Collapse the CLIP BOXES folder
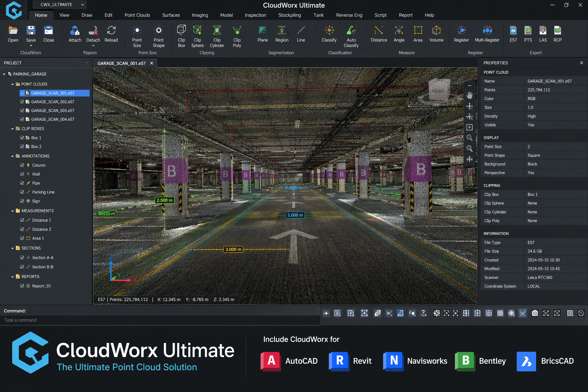Image resolution: width=588 pixels, height=392 pixels. [x=13, y=129]
